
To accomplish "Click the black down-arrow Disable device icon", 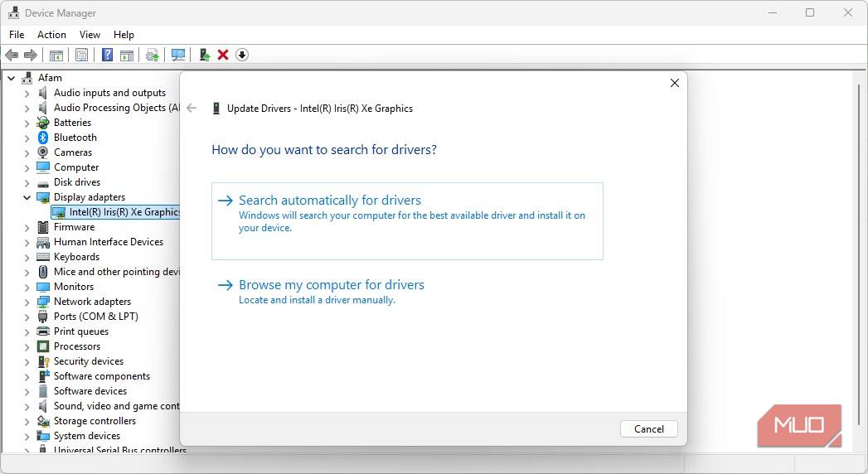I will coord(242,55).
